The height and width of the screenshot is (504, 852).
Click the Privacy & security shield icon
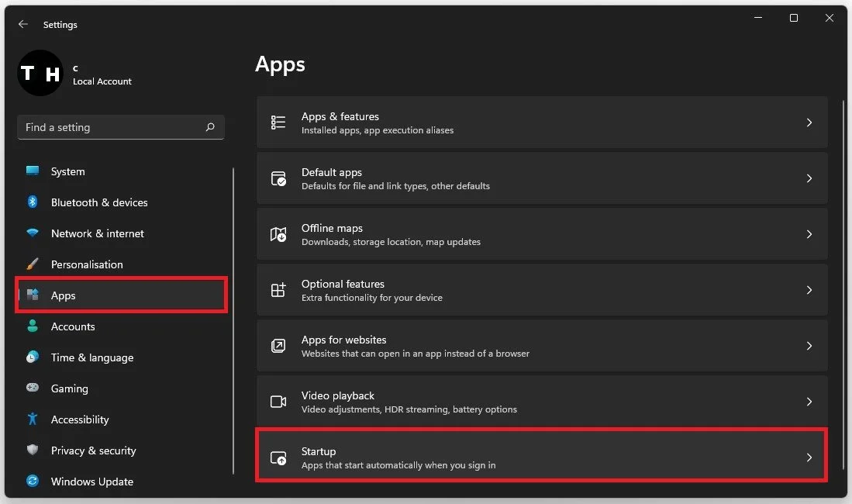coord(33,450)
